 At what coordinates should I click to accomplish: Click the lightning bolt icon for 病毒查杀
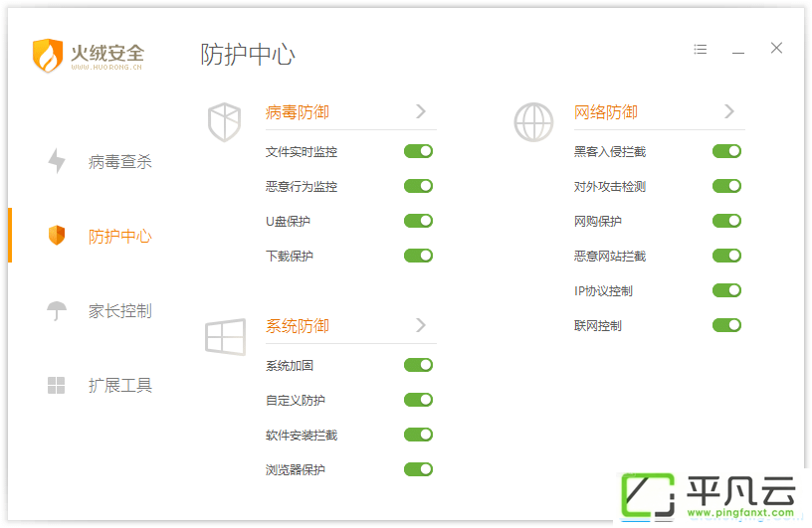tap(57, 161)
